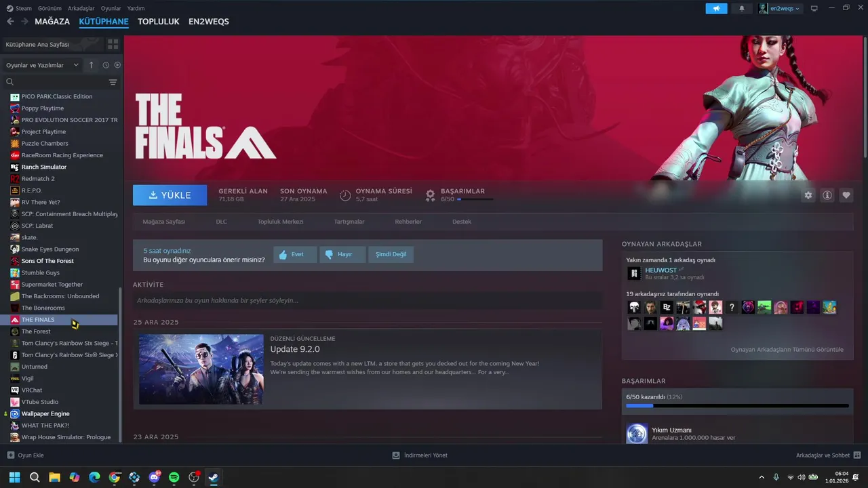Open the Destek tab
Screen dimensions: 868x488
462,222
